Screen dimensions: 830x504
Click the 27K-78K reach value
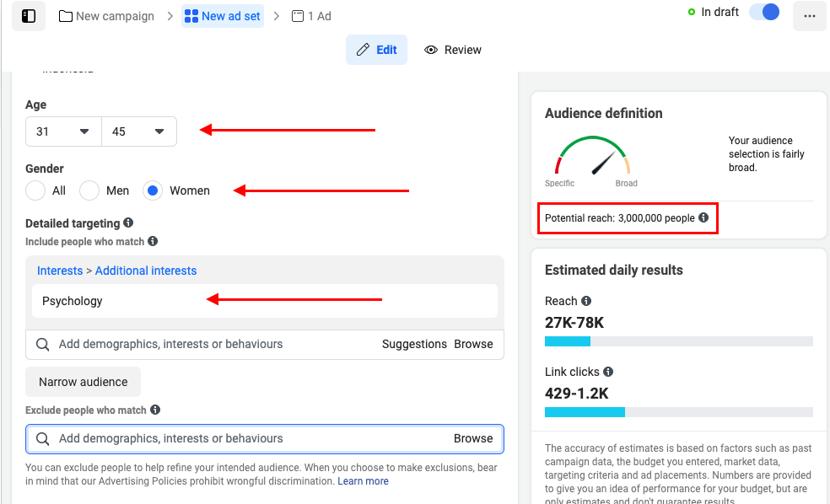coord(574,323)
